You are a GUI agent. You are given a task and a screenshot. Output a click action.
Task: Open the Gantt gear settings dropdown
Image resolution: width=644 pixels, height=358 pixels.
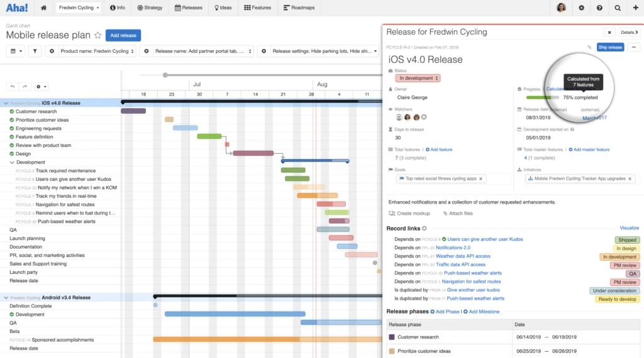click(x=41, y=87)
